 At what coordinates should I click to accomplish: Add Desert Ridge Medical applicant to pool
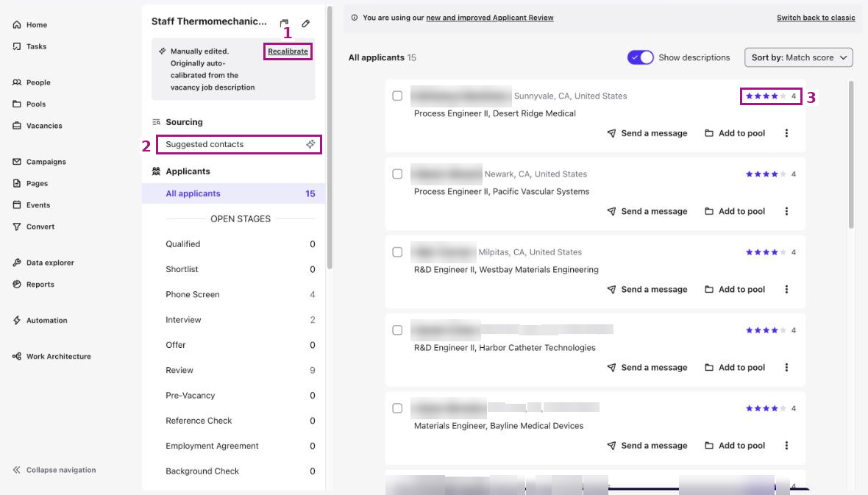point(735,133)
